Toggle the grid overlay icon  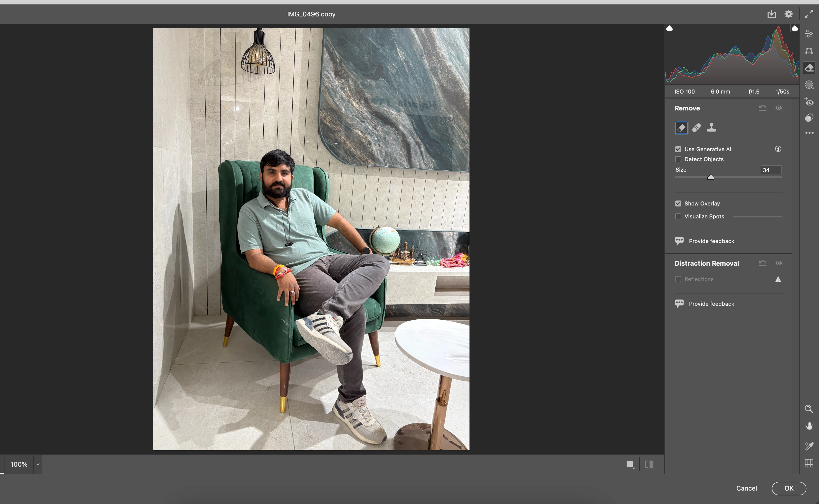tap(809, 463)
